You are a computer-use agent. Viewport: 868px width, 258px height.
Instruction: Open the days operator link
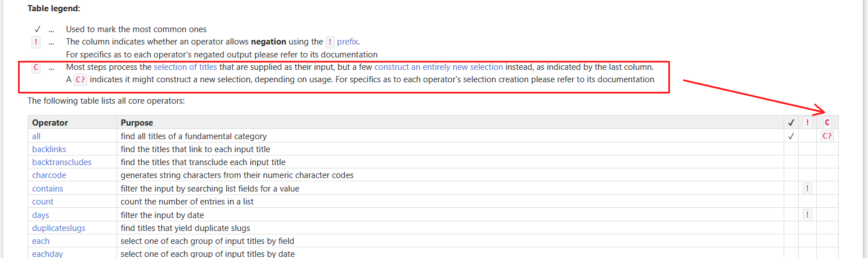41,215
